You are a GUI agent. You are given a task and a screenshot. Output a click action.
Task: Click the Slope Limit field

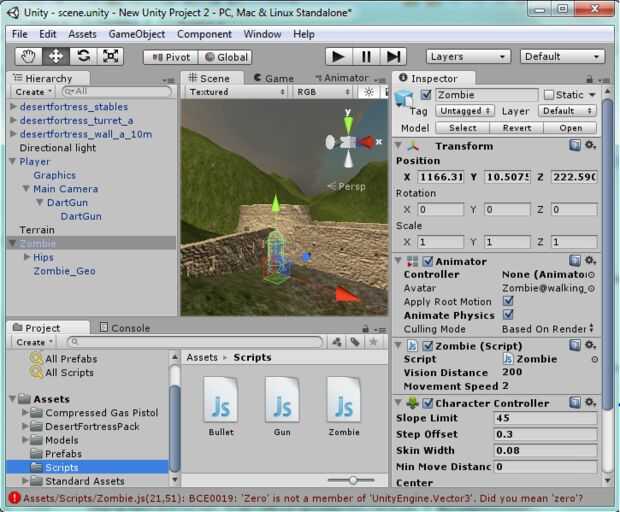545,418
